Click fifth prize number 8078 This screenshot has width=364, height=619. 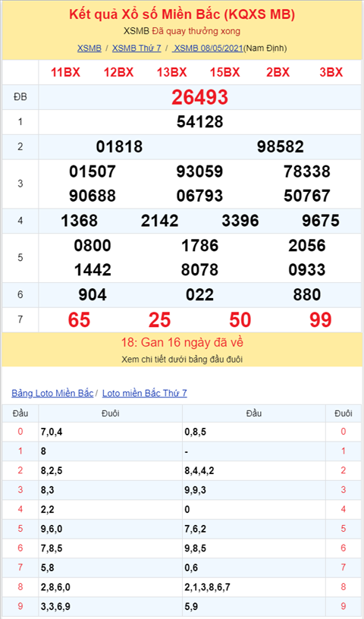coord(199,270)
